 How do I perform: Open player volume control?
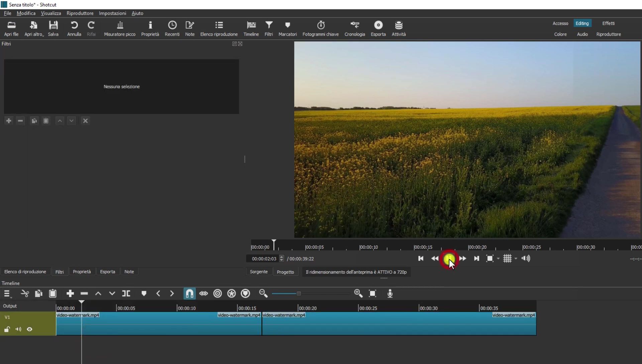coord(526,258)
